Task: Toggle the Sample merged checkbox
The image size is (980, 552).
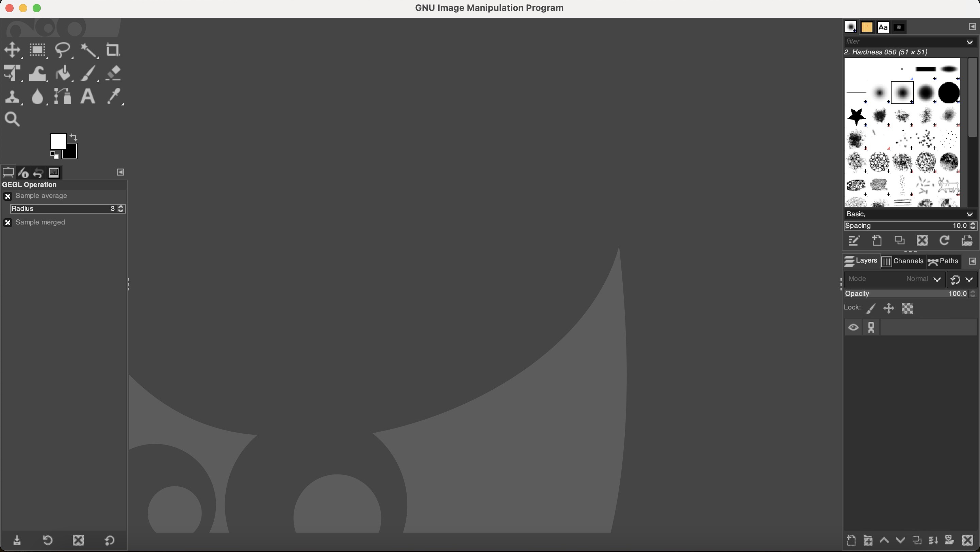Action: click(7, 223)
